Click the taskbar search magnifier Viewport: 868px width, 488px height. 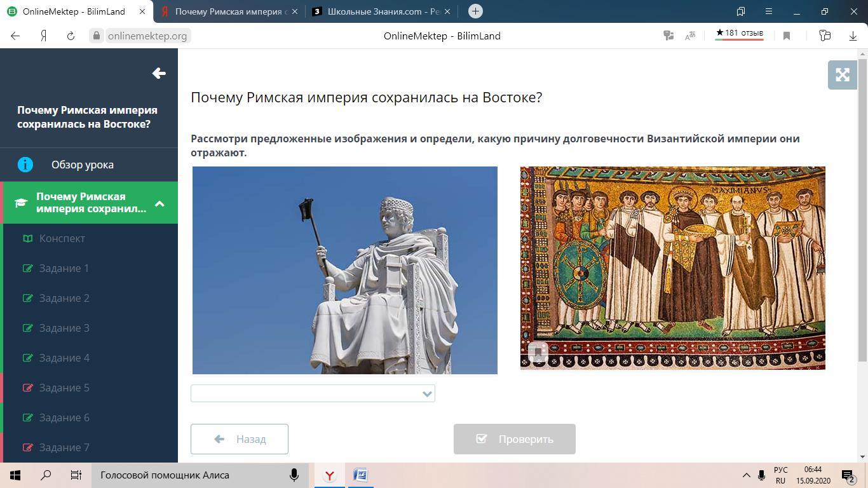click(x=46, y=475)
